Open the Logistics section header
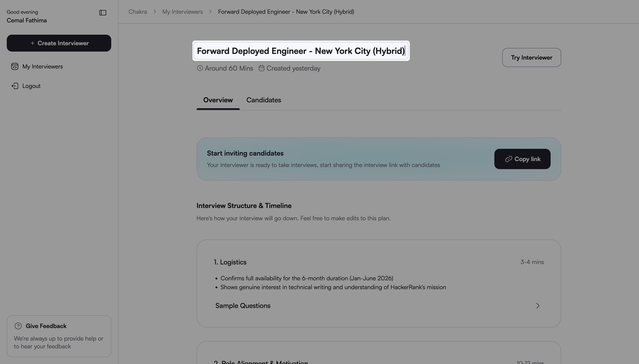 pos(230,262)
